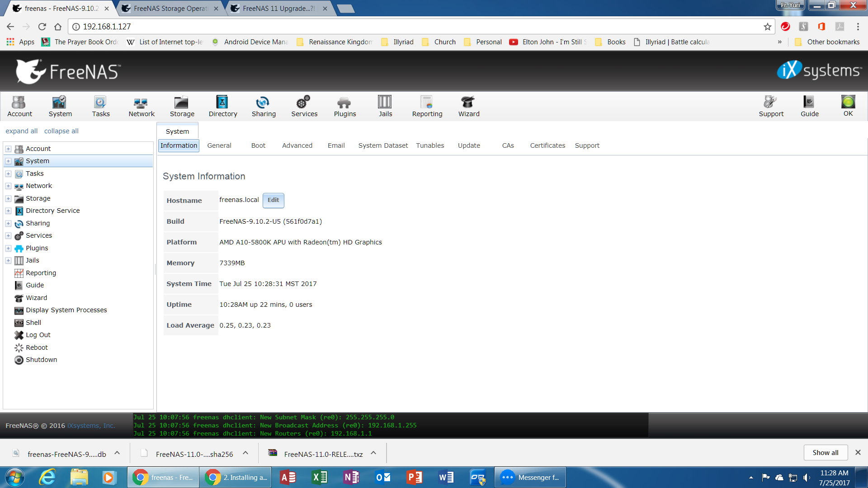Open Shell in the sidebar tree

point(33,323)
